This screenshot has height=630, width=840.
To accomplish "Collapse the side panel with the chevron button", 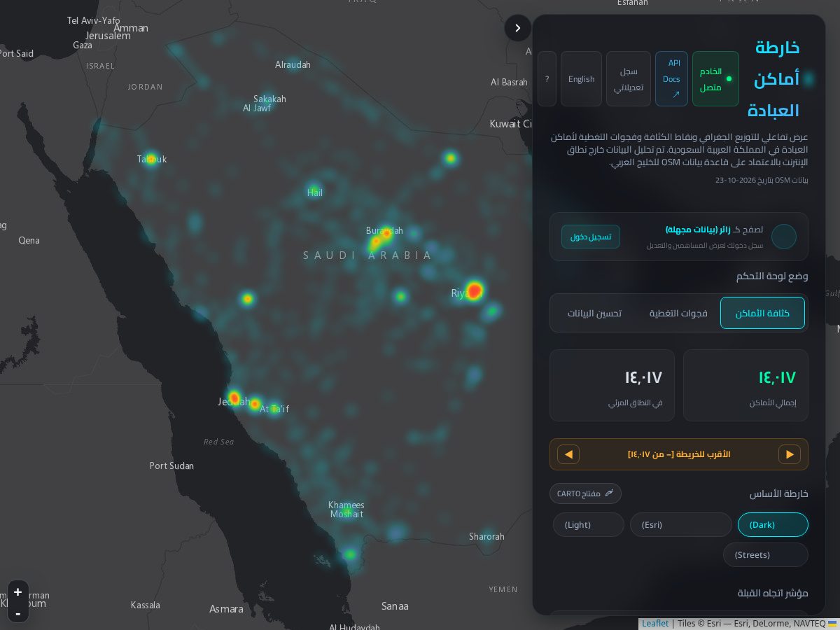I will [518, 28].
